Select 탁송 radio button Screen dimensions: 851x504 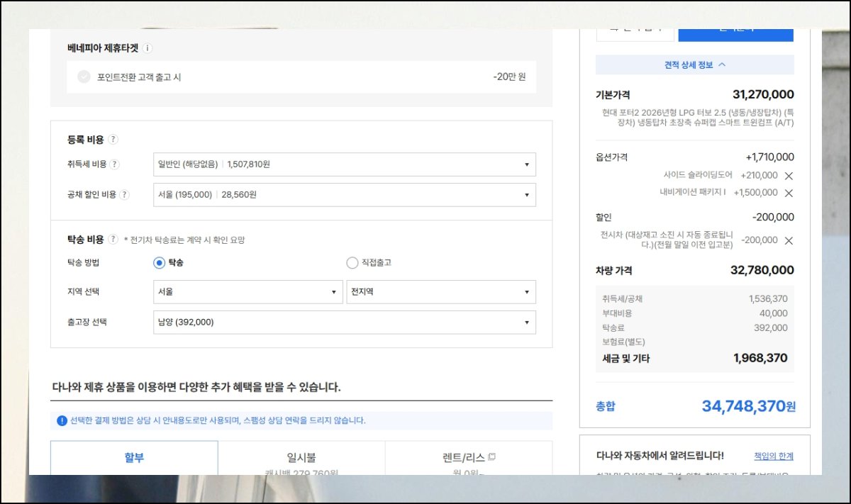[160, 263]
